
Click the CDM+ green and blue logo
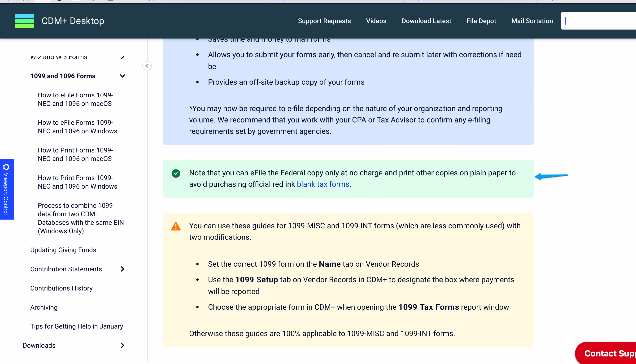click(25, 21)
